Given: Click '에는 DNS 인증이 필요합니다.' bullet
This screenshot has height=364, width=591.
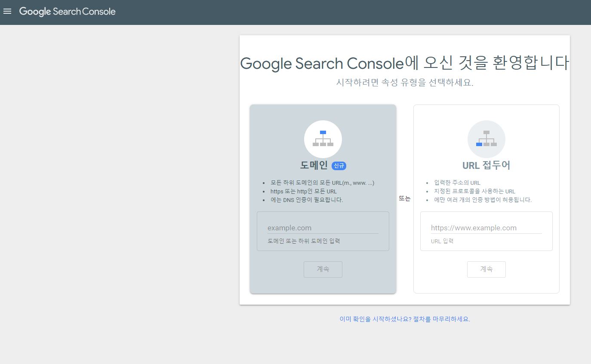Looking at the screenshot, I should coord(307,200).
